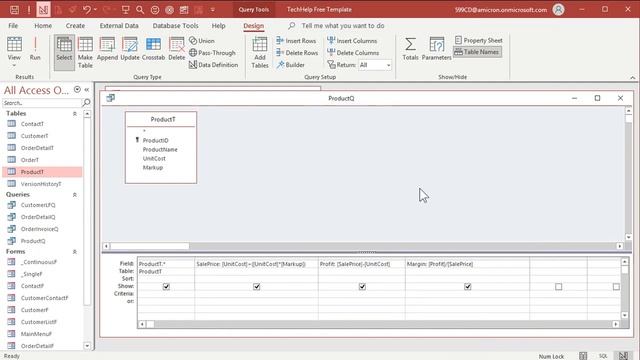
Task: Toggle the Totals sigma button
Action: coord(410,49)
